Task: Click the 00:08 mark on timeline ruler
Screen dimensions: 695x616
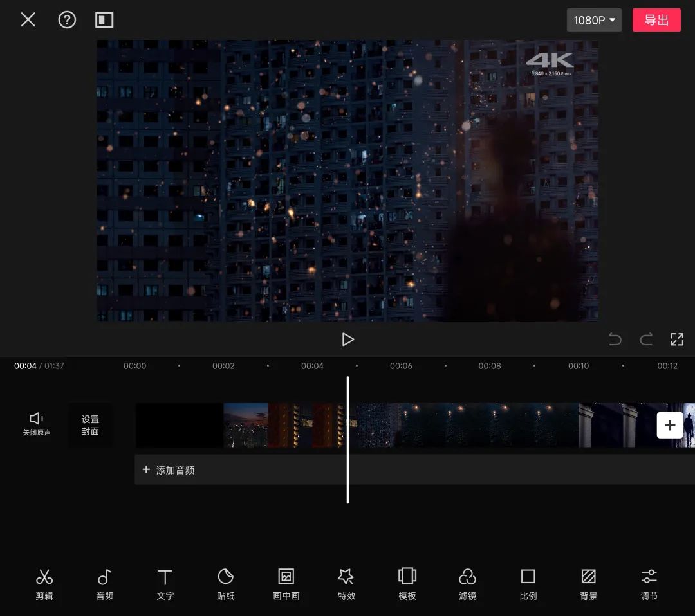Action: (490, 366)
